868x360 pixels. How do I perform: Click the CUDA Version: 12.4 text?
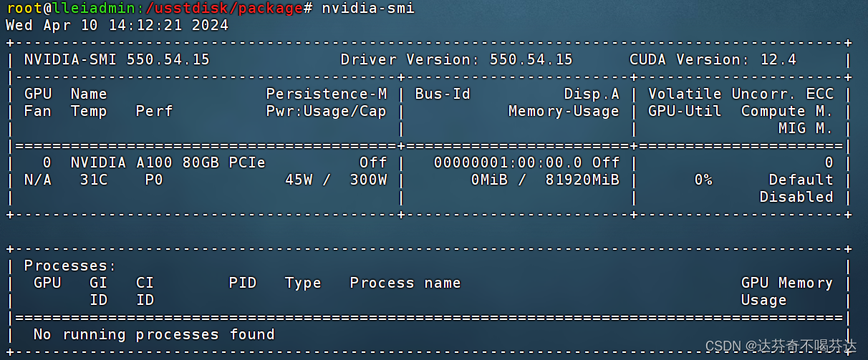(x=713, y=59)
